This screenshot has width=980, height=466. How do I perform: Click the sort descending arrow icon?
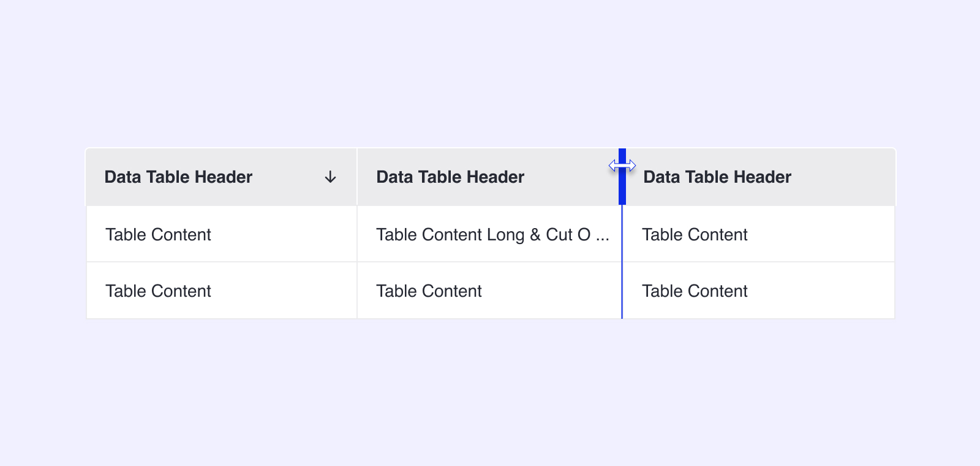tap(330, 177)
